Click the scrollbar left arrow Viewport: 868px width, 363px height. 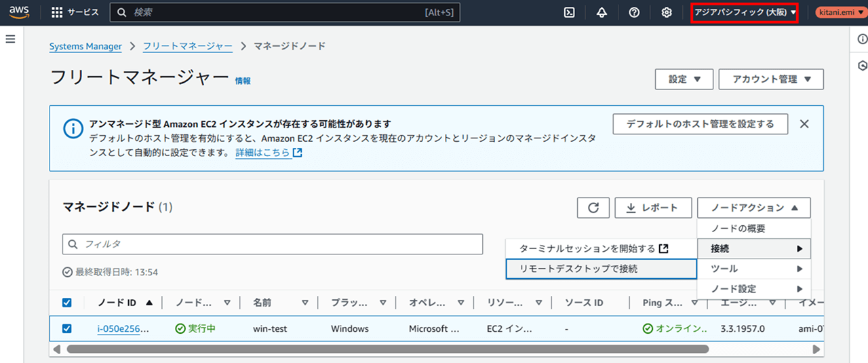coord(57,349)
